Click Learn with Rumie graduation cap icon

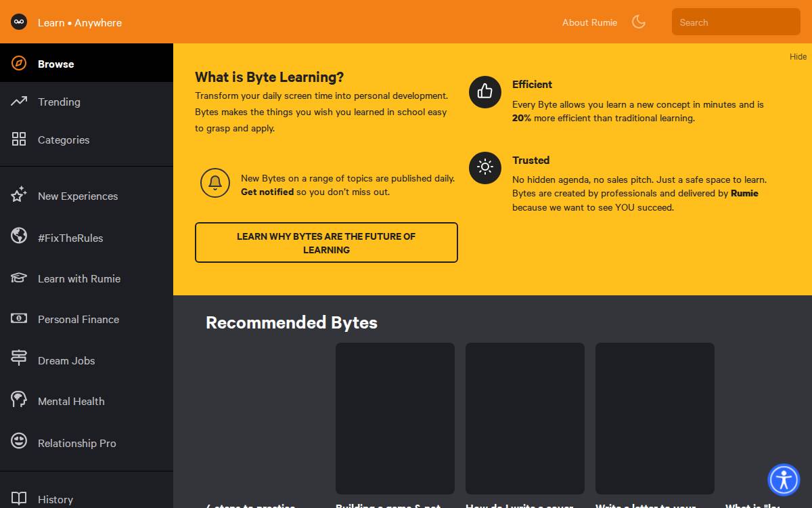tap(19, 278)
